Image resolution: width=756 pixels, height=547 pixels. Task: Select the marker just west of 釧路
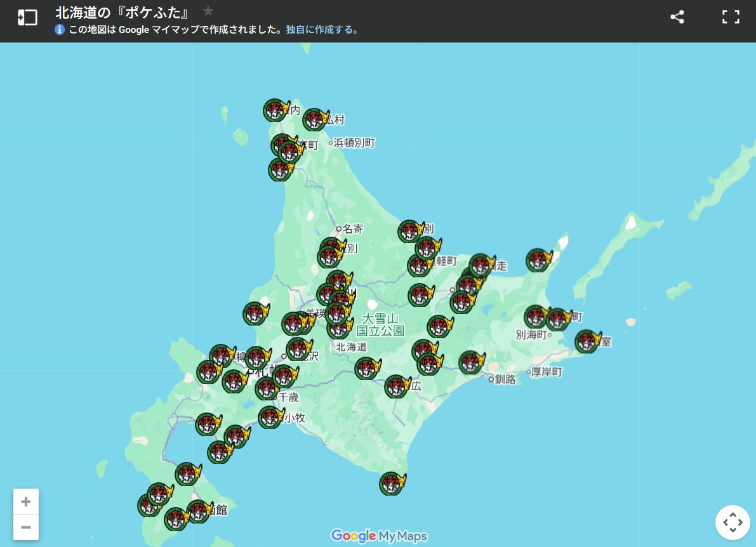pos(470,362)
